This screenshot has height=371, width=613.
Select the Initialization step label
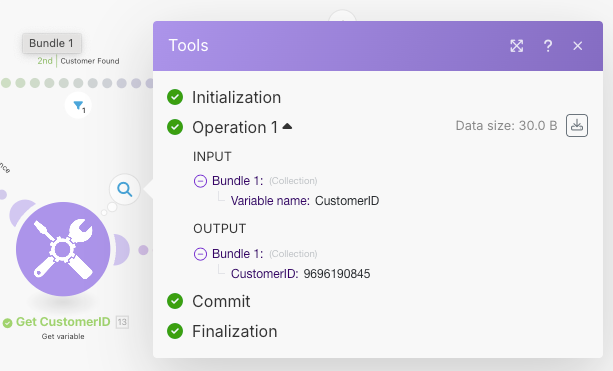(237, 97)
